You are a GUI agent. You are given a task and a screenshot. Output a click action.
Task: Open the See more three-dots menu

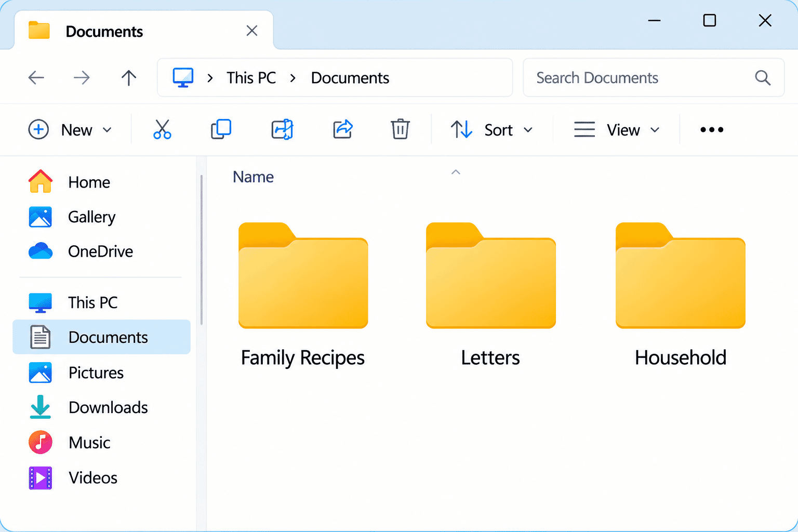tap(711, 129)
